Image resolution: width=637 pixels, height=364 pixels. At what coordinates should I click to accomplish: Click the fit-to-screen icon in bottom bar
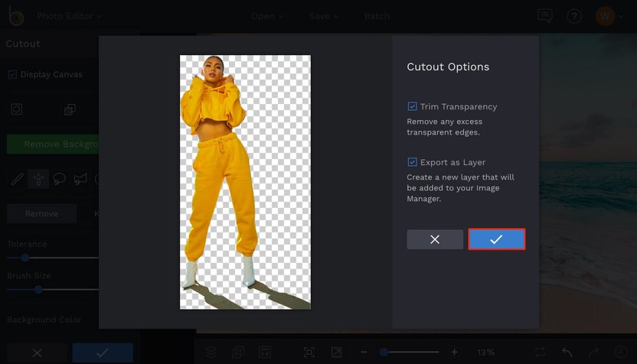pyautogui.click(x=309, y=352)
